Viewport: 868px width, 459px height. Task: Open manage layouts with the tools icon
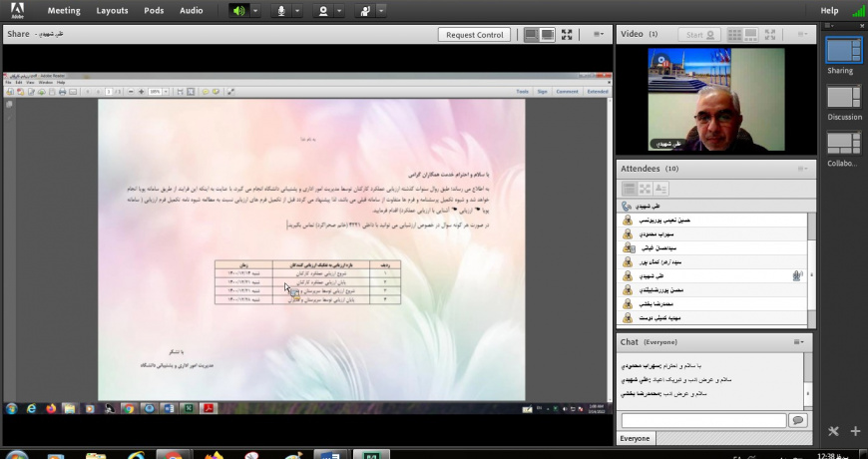(834, 431)
